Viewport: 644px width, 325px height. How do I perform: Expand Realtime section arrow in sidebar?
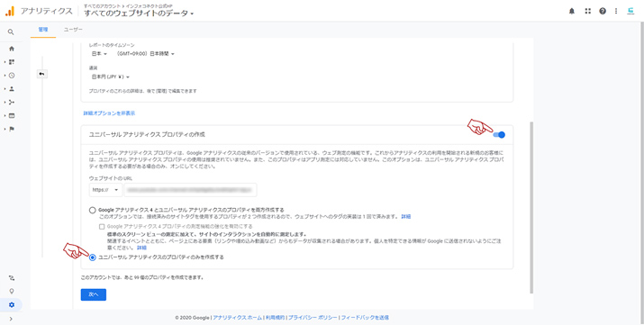[5, 76]
